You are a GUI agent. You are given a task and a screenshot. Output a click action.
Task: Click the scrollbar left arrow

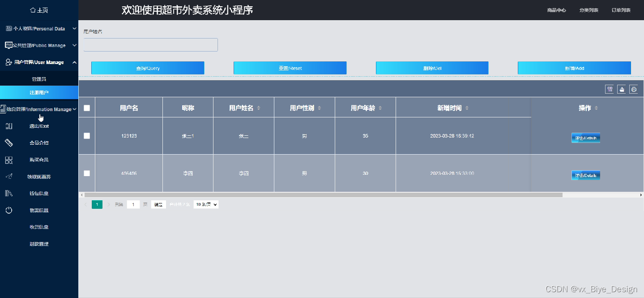pyautogui.click(x=81, y=195)
